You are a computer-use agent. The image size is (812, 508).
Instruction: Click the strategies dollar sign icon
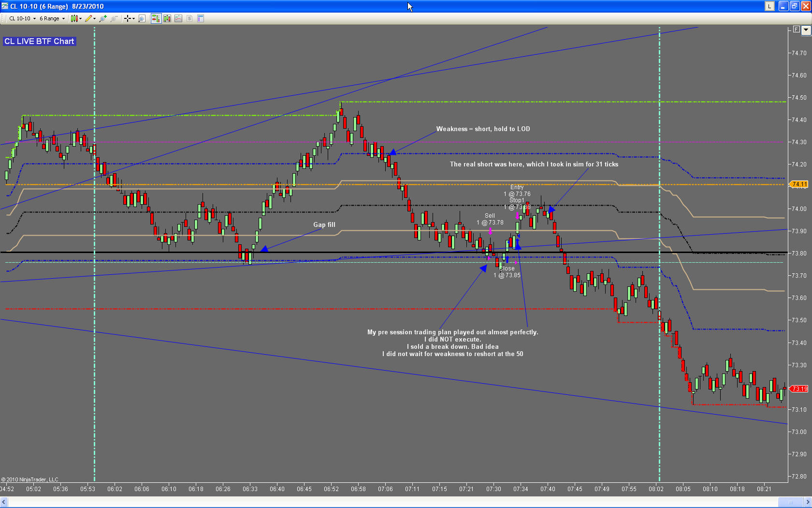(189, 18)
